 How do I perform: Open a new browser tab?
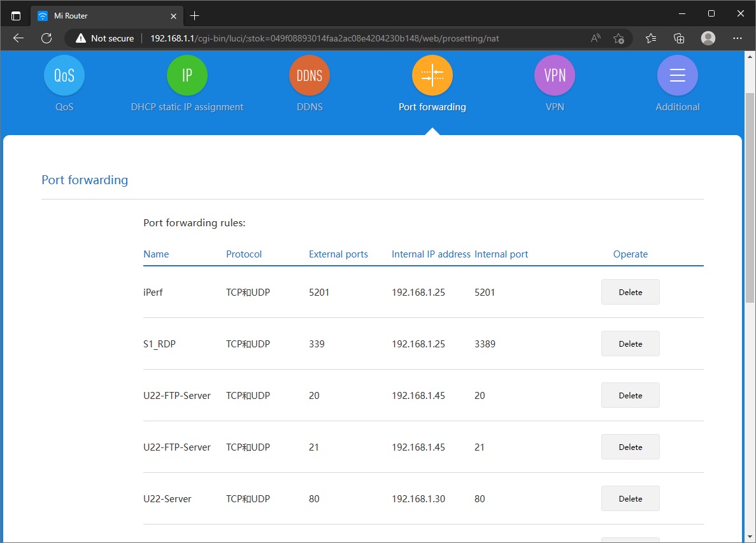195,15
